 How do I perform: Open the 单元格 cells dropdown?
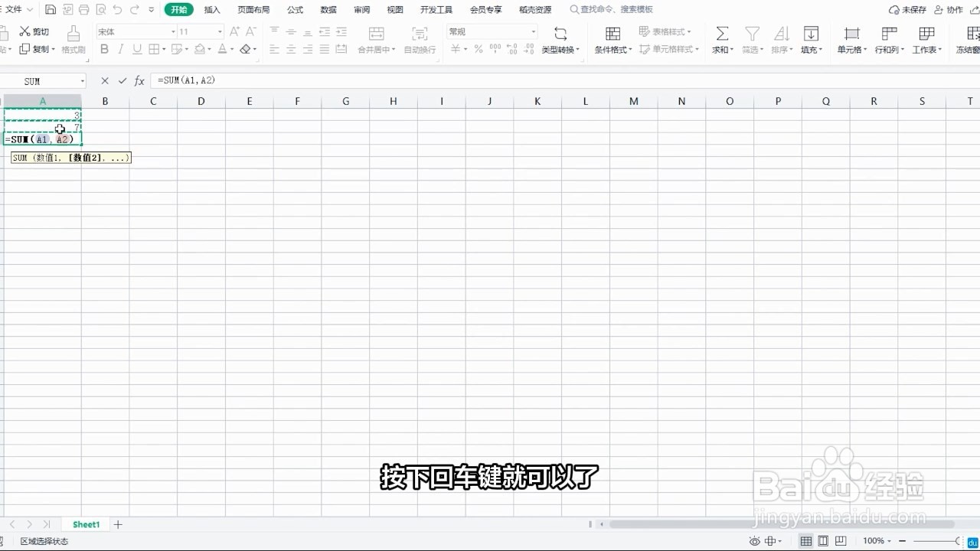(x=851, y=40)
